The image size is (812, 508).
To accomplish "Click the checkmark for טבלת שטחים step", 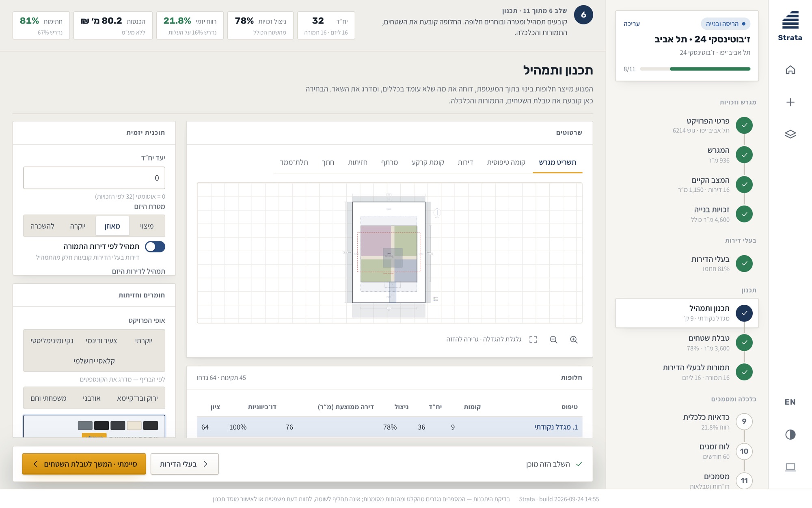I will click(744, 343).
